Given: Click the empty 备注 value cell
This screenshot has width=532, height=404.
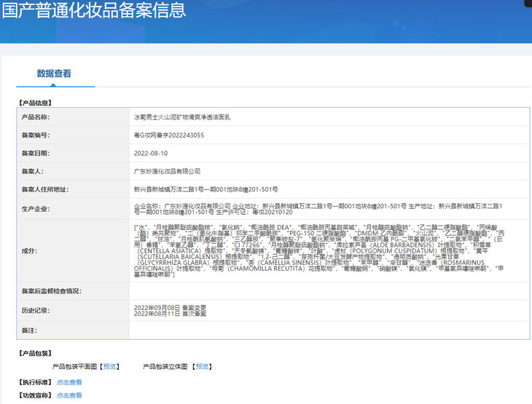Looking at the screenshot, I should coord(328,330).
